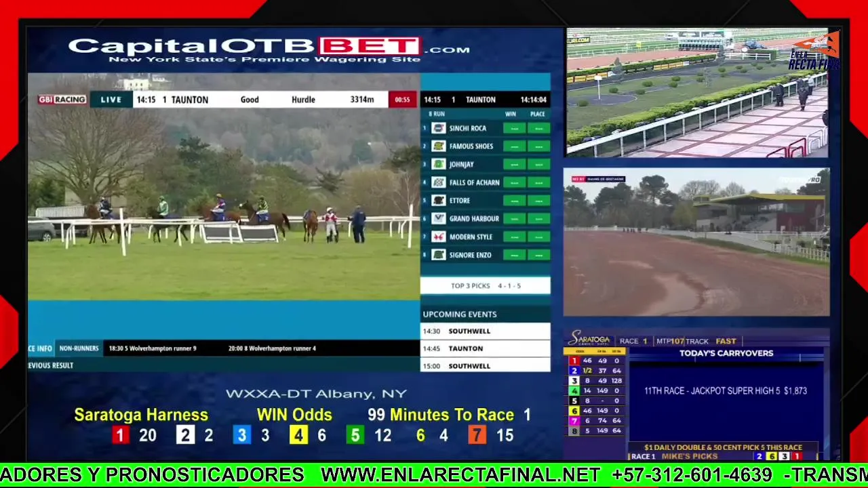This screenshot has width=868, height=488.
Task: Click the Saratoga Casino Hotel logo
Action: point(590,339)
